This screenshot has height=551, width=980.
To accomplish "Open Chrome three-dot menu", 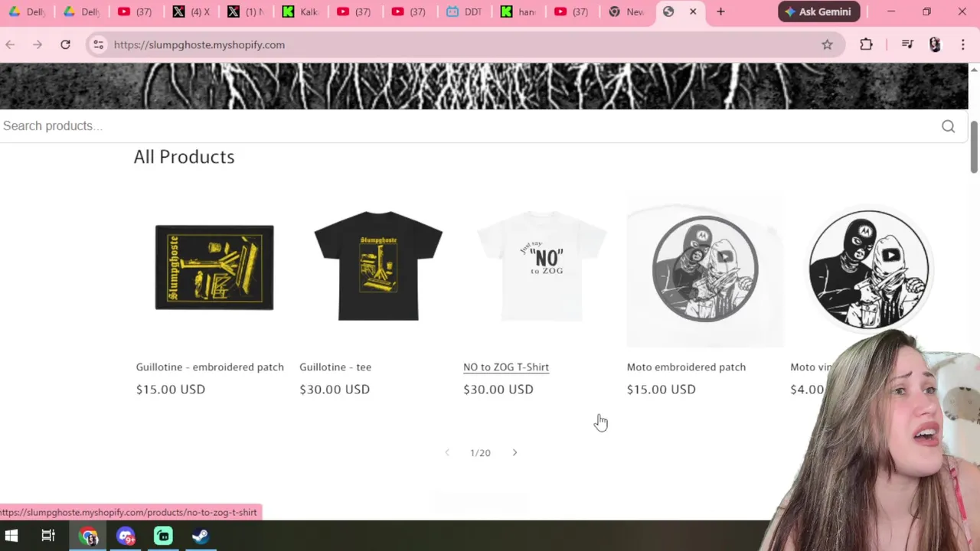I will tap(962, 44).
